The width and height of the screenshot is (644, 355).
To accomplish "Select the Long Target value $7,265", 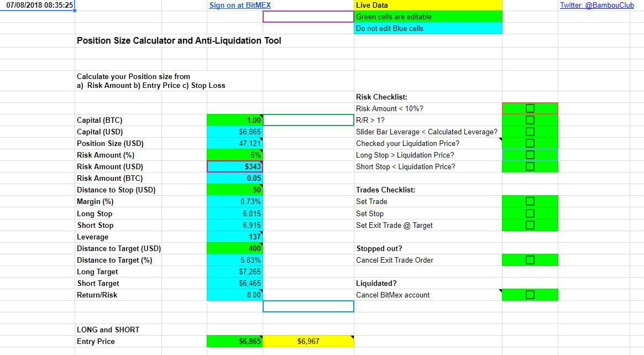I will [234, 272].
